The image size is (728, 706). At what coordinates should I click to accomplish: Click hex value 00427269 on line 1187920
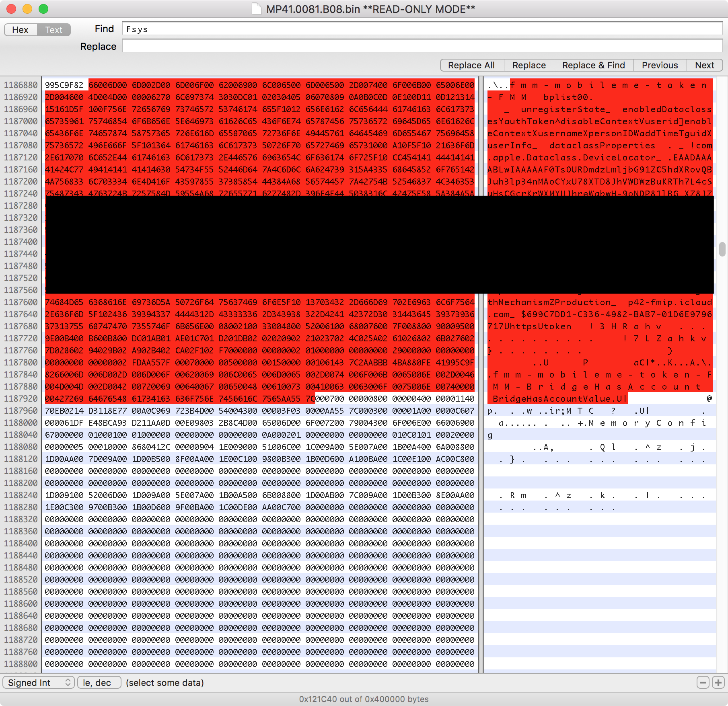(x=64, y=399)
